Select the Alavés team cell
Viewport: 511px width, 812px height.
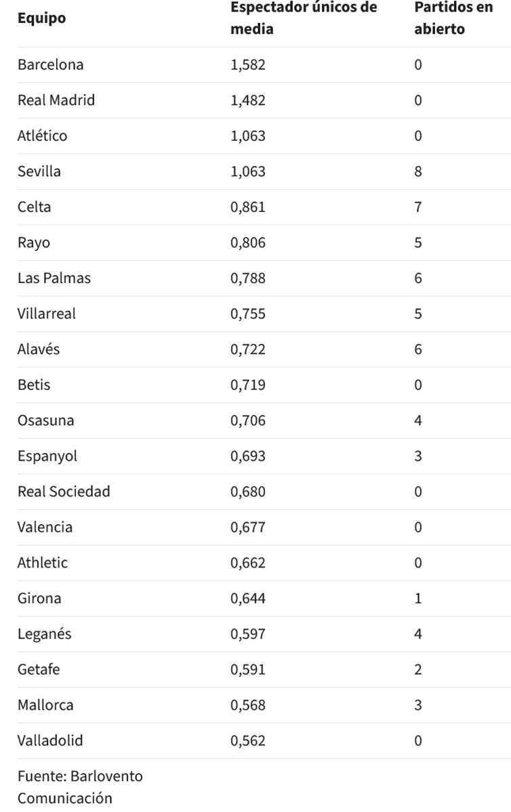coord(39,349)
